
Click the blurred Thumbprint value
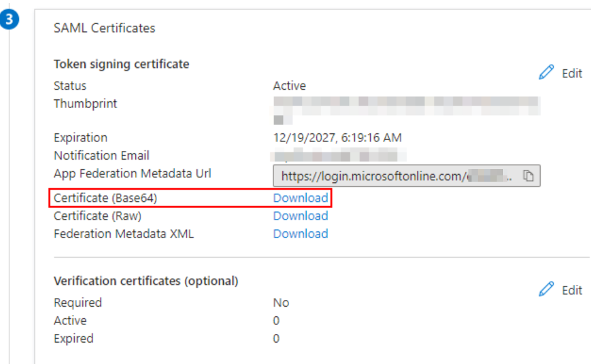click(406, 102)
